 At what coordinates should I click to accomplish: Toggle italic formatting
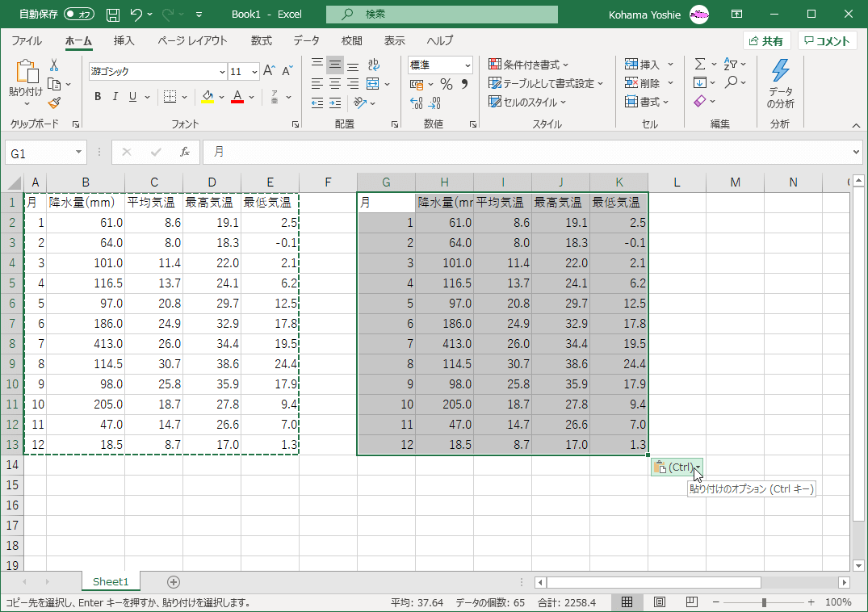pyautogui.click(x=115, y=97)
